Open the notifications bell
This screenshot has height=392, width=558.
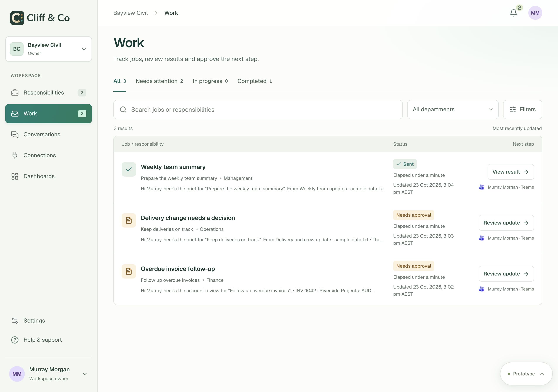click(513, 13)
